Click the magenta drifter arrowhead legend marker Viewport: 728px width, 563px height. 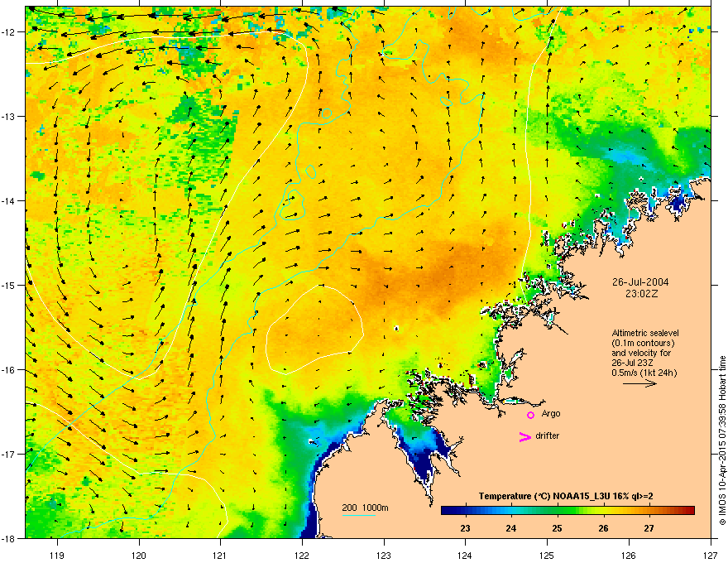tap(524, 436)
